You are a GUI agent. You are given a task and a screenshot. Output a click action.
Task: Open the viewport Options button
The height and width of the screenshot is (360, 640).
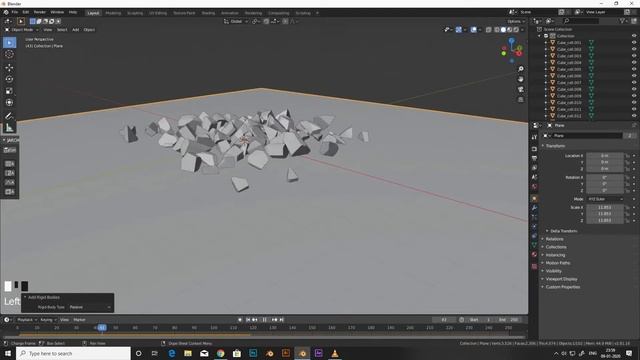pos(516,21)
